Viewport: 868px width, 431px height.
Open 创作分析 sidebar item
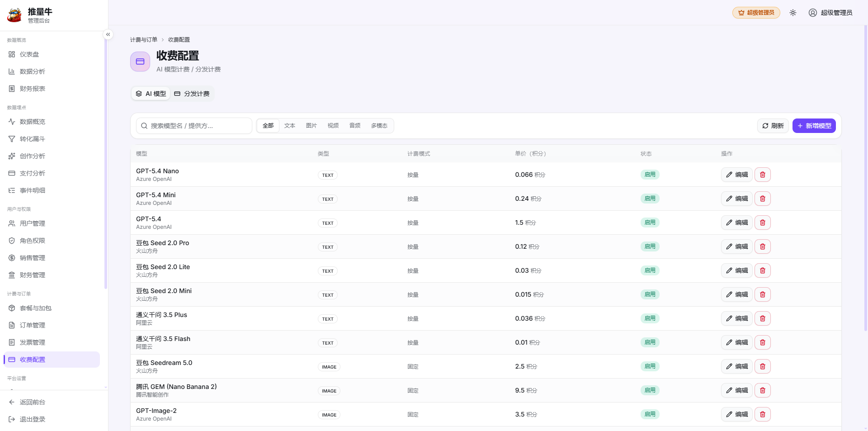[52, 156]
